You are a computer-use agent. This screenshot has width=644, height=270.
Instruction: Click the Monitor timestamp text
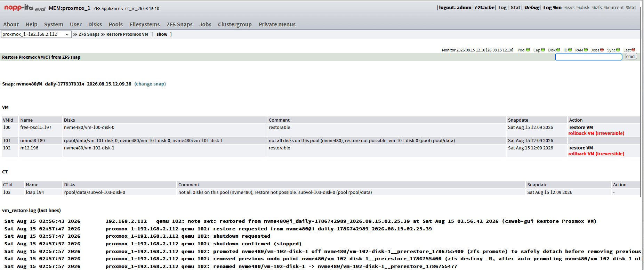[477, 50]
